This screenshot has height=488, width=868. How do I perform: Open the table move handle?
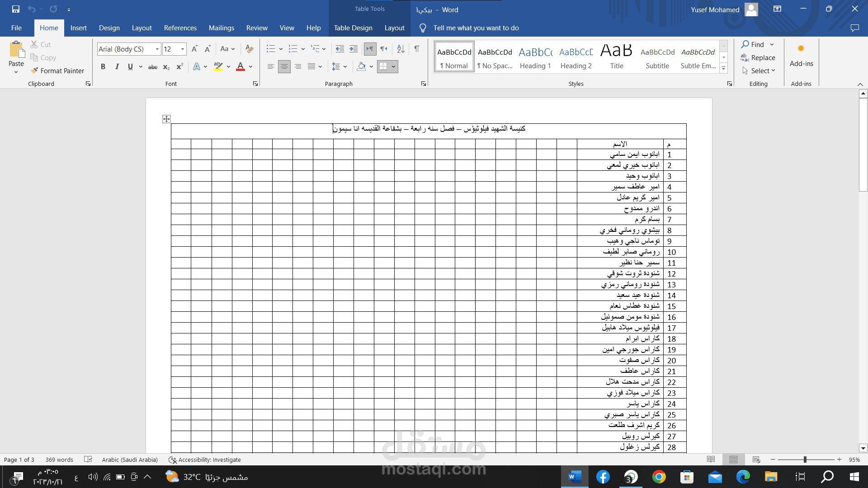click(x=166, y=119)
